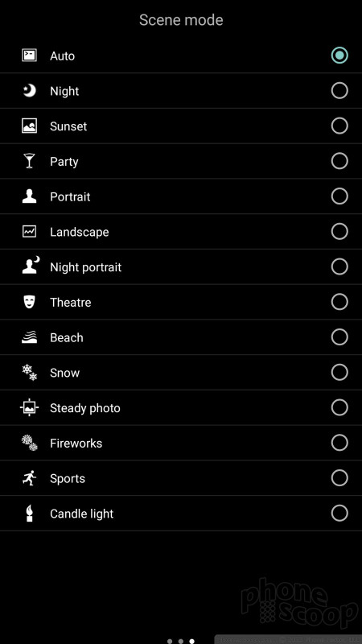The width and height of the screenshot is (362, 644).
Task: Click the Beach waves icon
Action: tap(29, 337)
